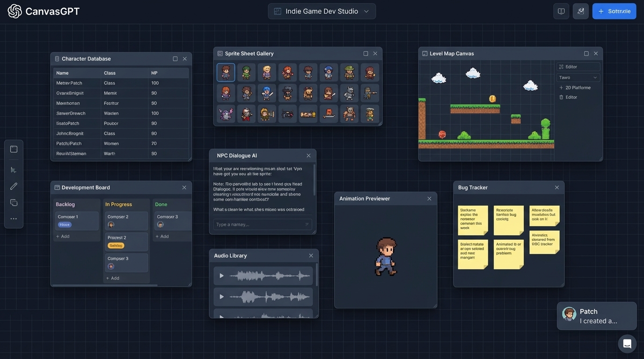This screenshot has height=359, width=644.
Task: Expand the Animation Previewer panel header
Action: (365, 198)
